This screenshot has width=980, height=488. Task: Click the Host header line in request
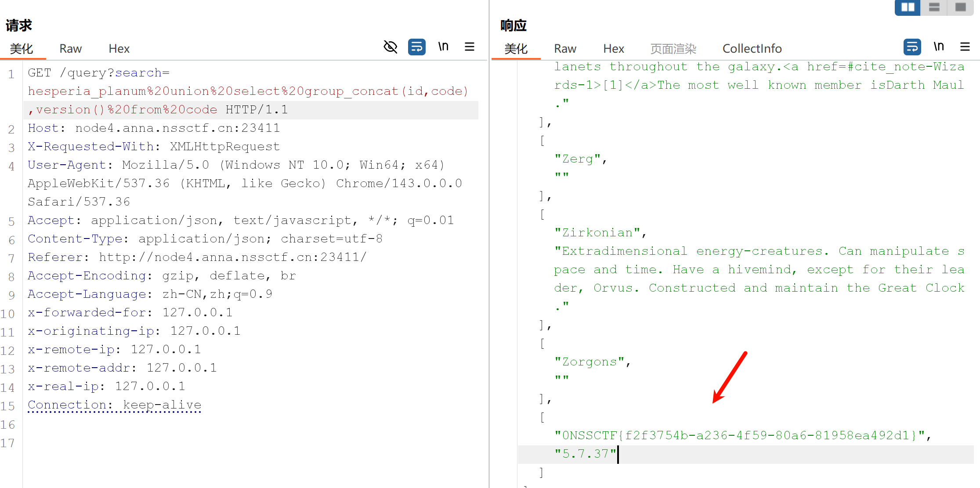click(154, 128)
